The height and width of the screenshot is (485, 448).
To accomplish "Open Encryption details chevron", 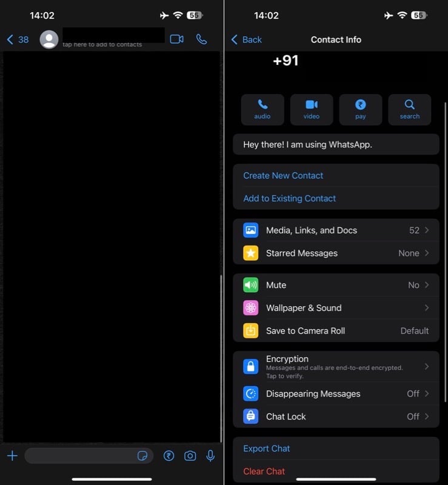I will [427, 367].
